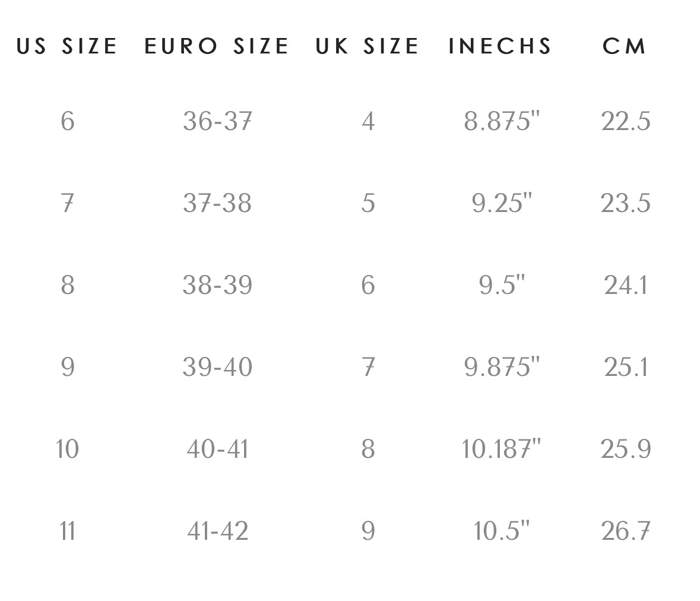Select the 23.5 cm cell
Viewport: 700px width, 601px height.
pos(626,204)
